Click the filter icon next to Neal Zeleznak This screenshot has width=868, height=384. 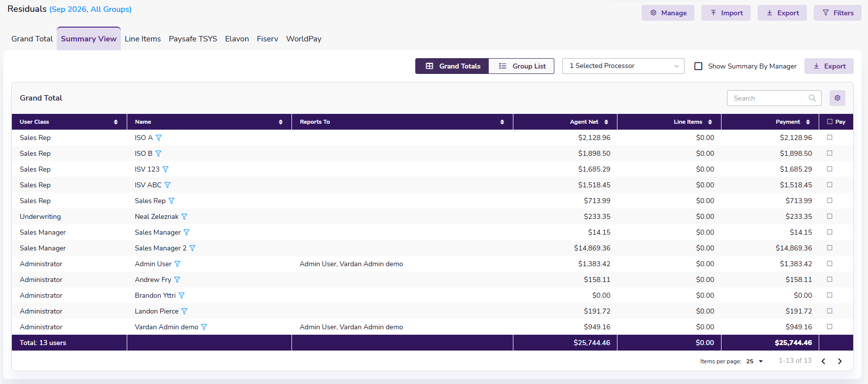[x=184, y=216]
